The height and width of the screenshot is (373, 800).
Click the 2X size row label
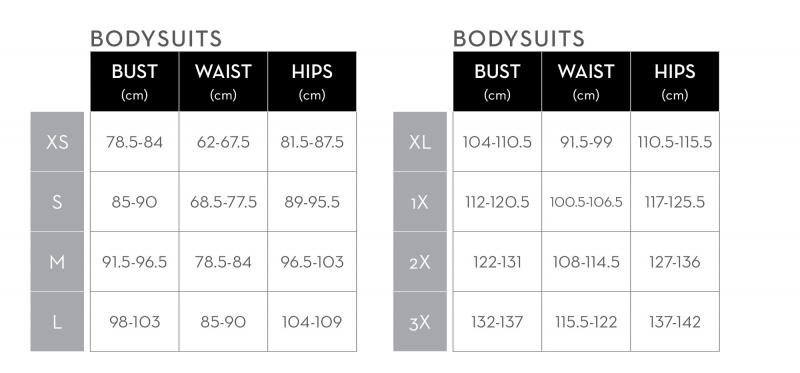420,262
